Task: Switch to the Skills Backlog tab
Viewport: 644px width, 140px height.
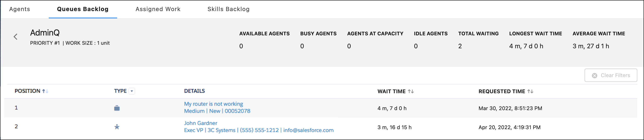Action: (228, 9)
